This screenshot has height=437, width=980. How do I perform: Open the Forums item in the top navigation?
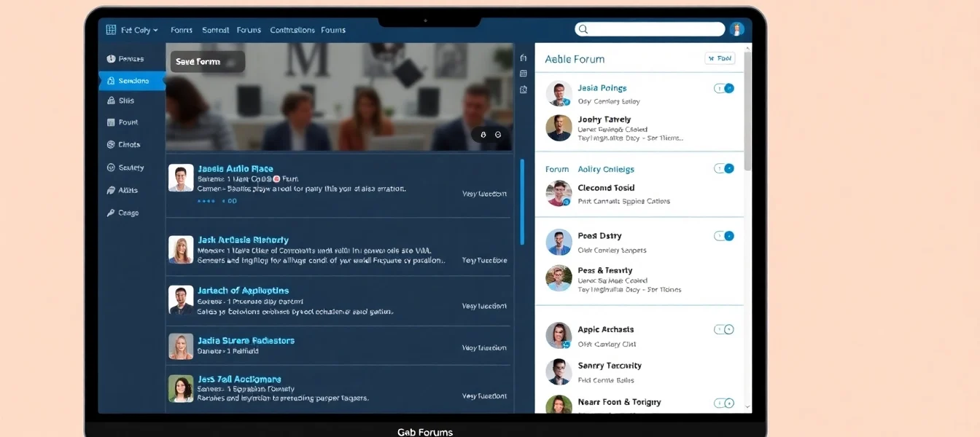coord(249,30)
